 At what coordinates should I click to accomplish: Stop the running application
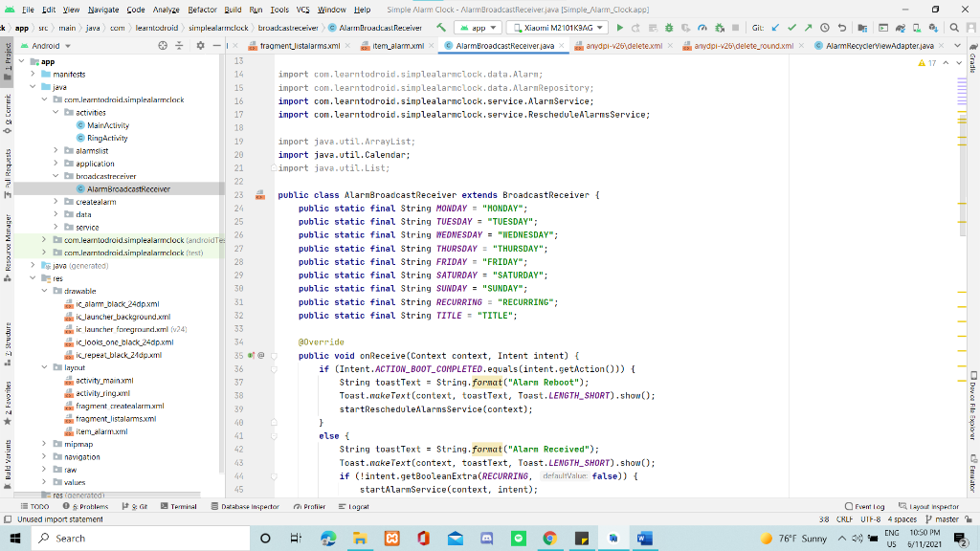(735, 27)
